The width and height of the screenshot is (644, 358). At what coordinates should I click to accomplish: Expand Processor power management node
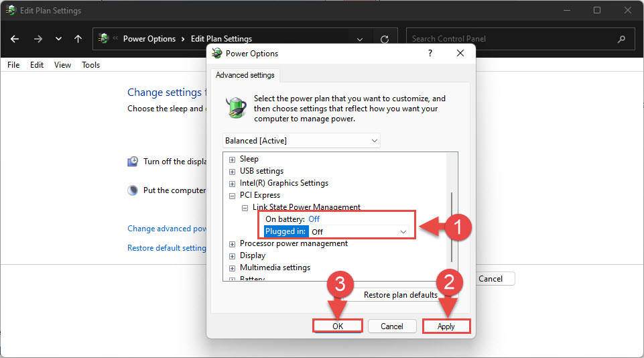click(233, 244)
